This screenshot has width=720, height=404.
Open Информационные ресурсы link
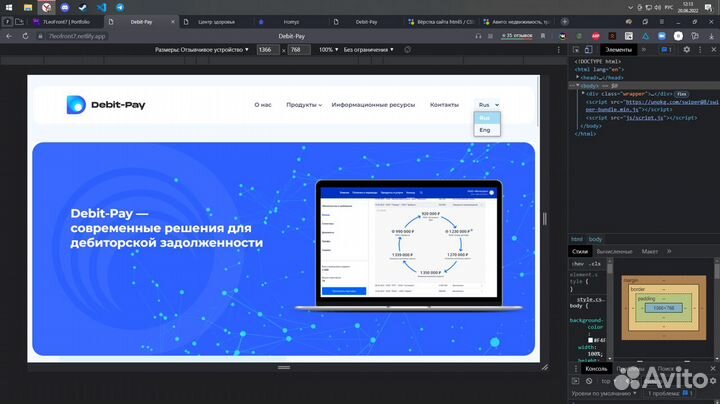[373, 105]
